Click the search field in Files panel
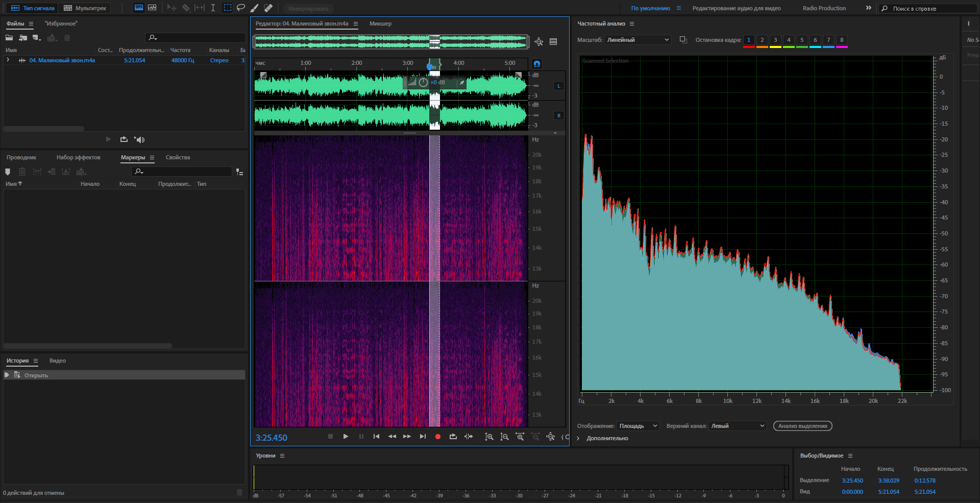 coord(197,38)
